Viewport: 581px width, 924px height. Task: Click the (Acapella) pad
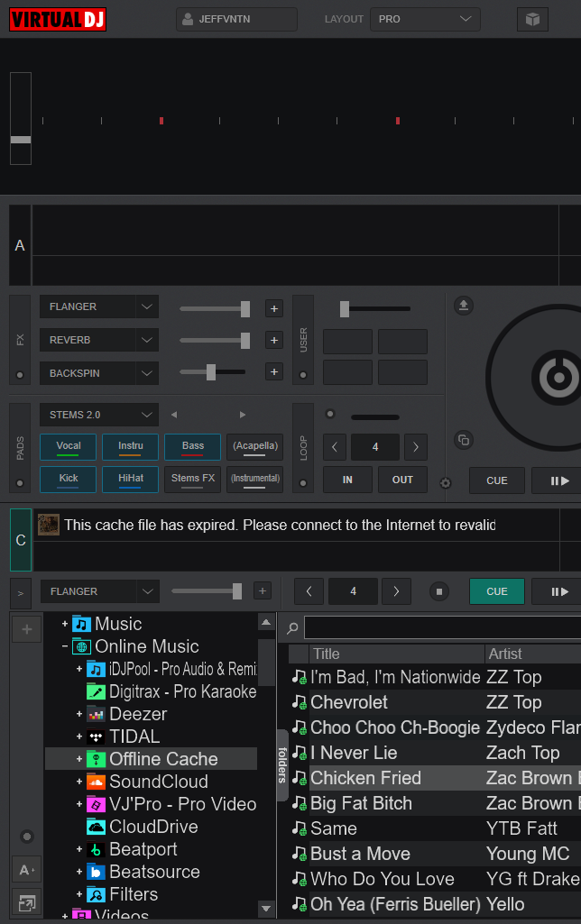(x=254, y=447)
